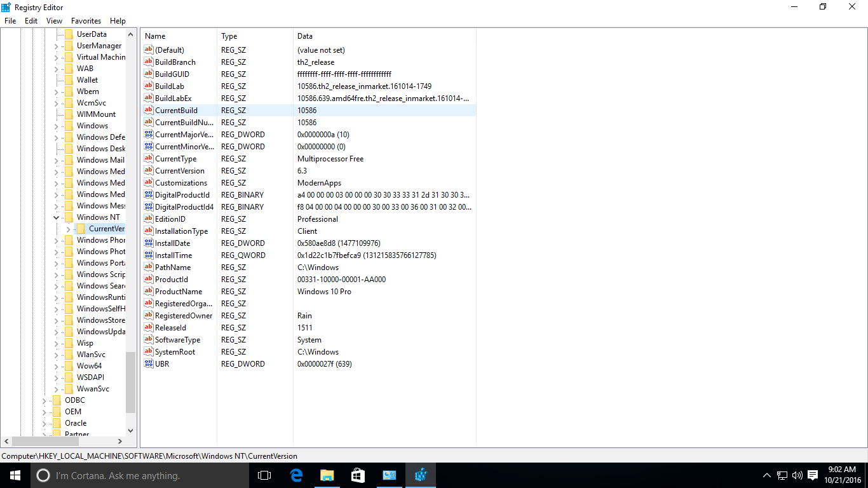The width and height of the screenshot is (868, 488).
Task: Click the Cortana search box
Action: [140, 475]
